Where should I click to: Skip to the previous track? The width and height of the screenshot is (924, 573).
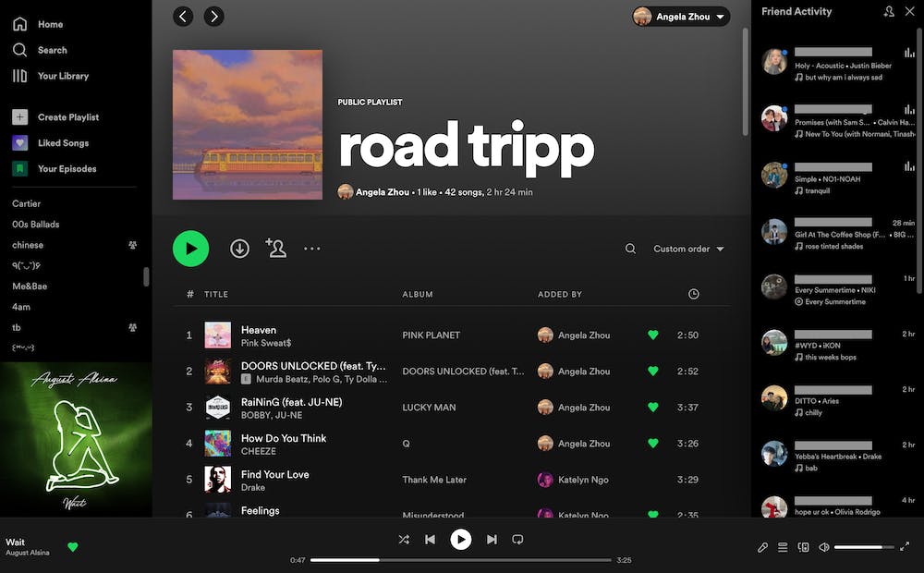pos(431,540)
